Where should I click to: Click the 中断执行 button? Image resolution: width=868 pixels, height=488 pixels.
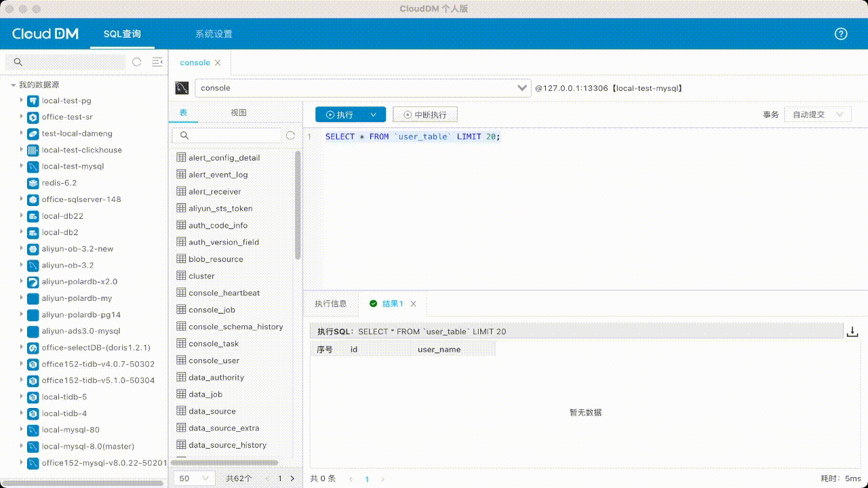425,115
